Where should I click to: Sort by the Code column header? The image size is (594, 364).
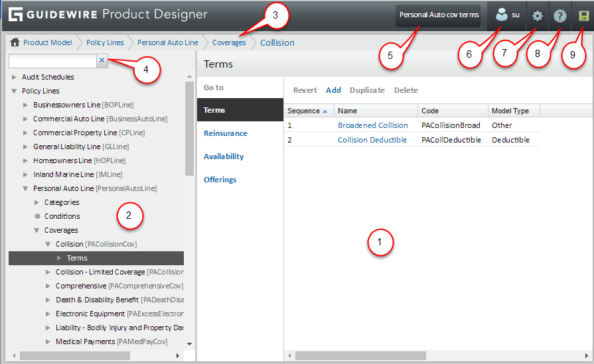453,111
